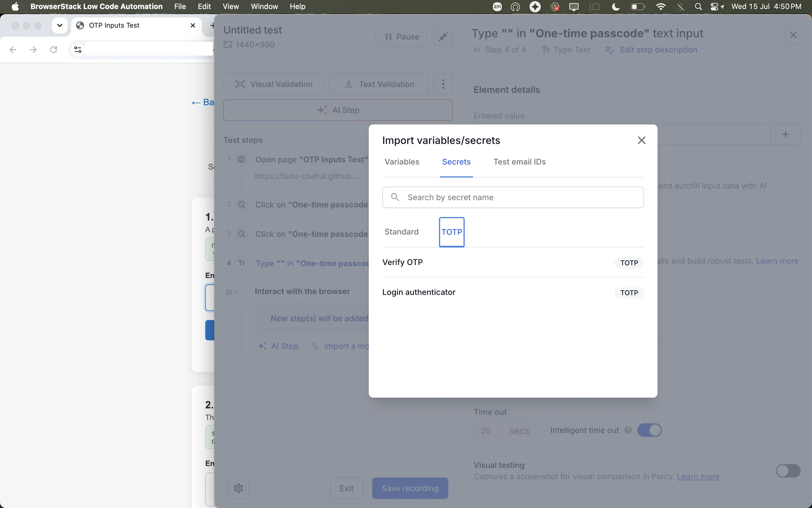
Task: Add a Visual Validation step
Action: [273, 84]
